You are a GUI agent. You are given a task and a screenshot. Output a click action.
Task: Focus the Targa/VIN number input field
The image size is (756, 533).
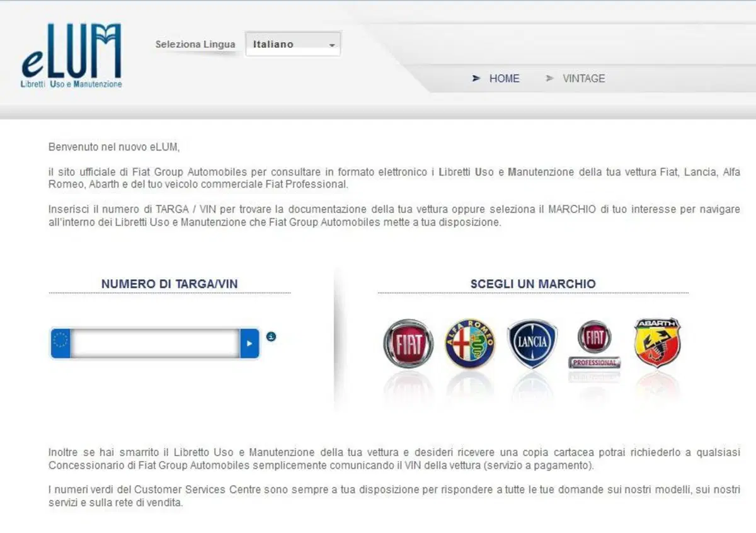click(155, 343)
